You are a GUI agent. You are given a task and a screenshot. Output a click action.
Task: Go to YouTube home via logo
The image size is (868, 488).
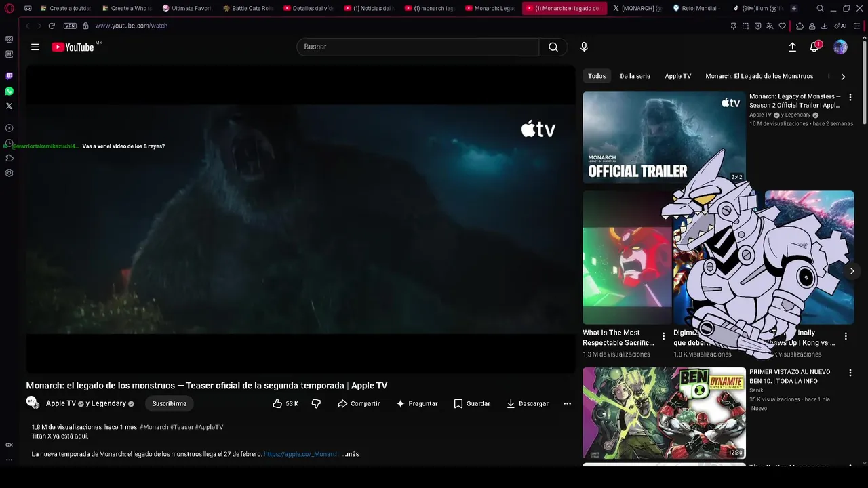[x=73, y=47]
